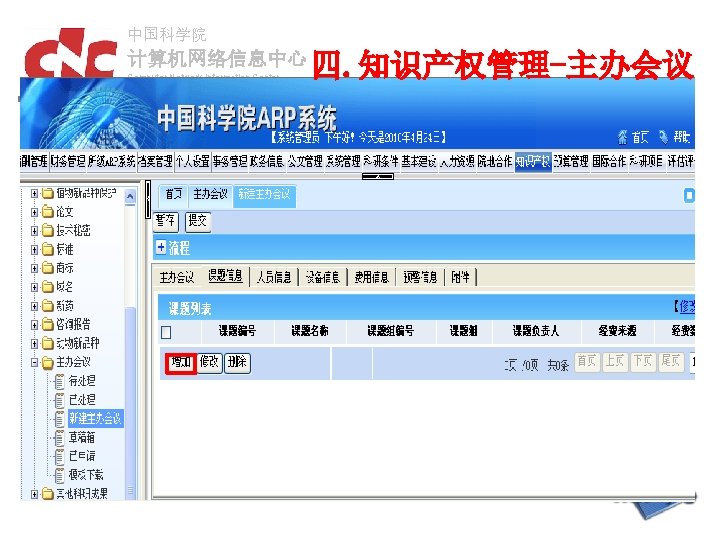This screenshot has width=720, height=540.
Task: Click the 暂存 button
Action: 165,221
